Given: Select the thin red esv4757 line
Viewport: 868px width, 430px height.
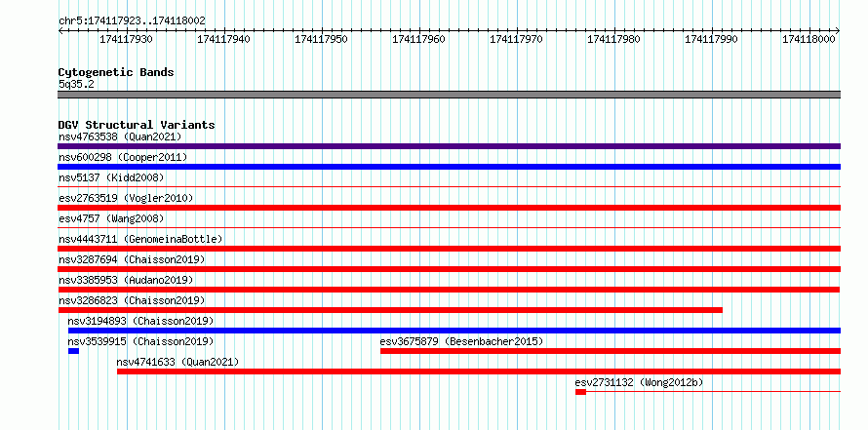Looking at the screenshot, I should point(449,228).
